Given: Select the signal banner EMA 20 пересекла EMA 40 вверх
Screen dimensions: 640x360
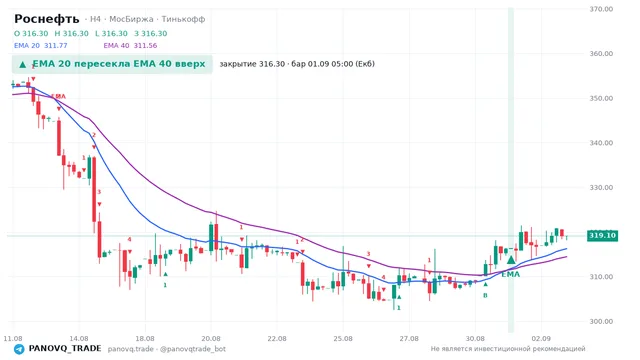Looking at the screenshot, I should [112, 64].
